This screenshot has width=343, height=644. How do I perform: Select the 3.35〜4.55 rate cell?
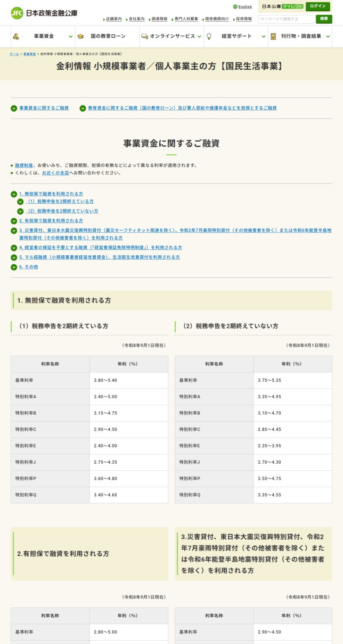(293, 495)
